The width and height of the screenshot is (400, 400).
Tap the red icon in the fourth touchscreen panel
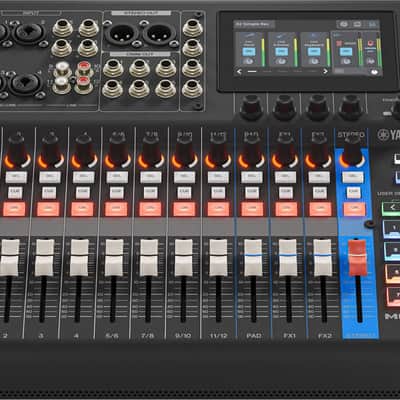click(x=339, y=43)
